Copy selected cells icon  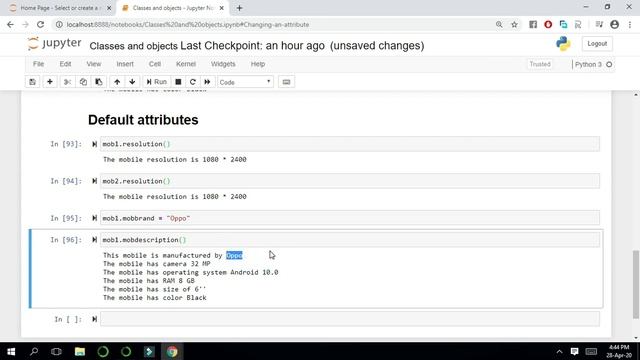[x=83, y=82]
